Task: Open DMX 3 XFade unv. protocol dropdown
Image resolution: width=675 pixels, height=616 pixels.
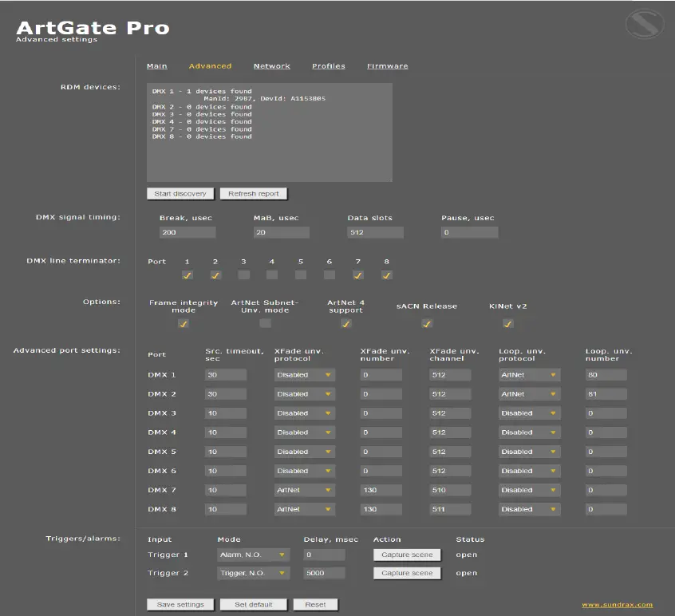Action: point(304,413)
